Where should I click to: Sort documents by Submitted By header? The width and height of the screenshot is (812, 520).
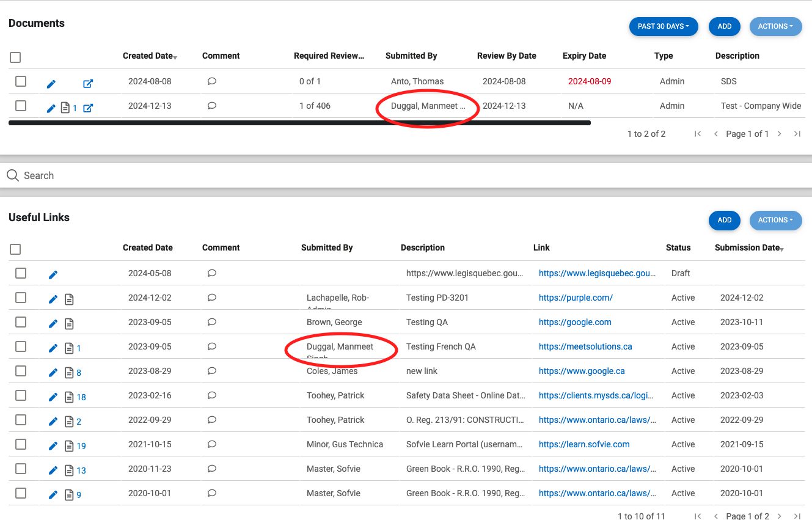[x=411, y=56]
